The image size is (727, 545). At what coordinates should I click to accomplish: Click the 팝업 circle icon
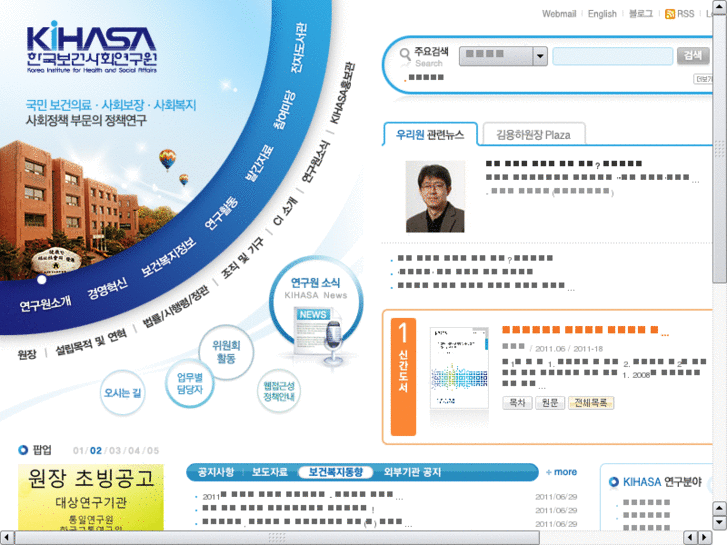pos(23,449)
